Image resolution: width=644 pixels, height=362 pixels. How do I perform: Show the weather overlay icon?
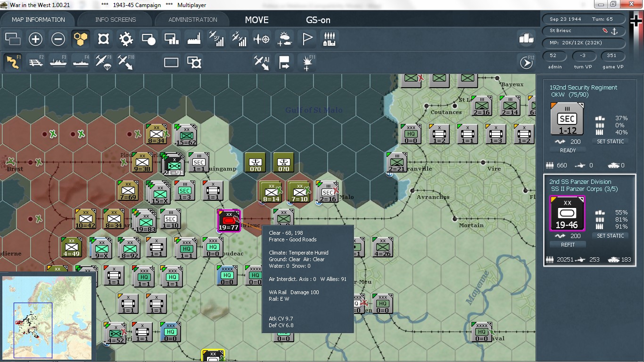(x=285, y=39)
